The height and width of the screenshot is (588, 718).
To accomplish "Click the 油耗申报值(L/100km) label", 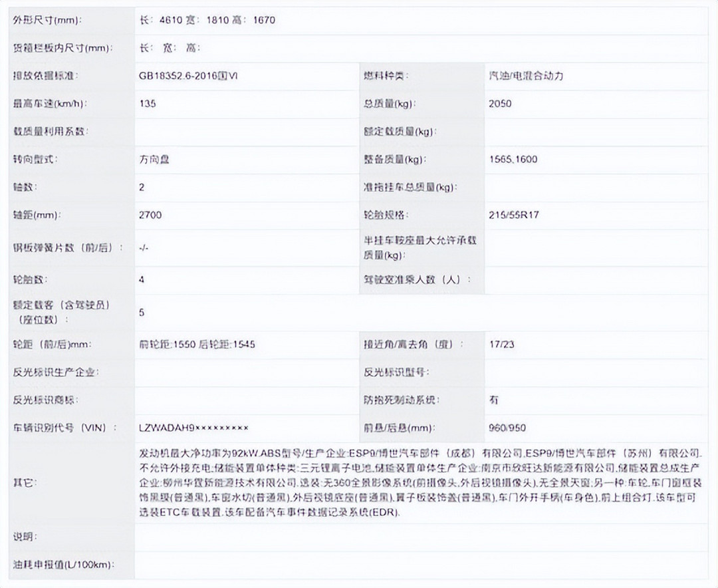I will tap(63, 565).
